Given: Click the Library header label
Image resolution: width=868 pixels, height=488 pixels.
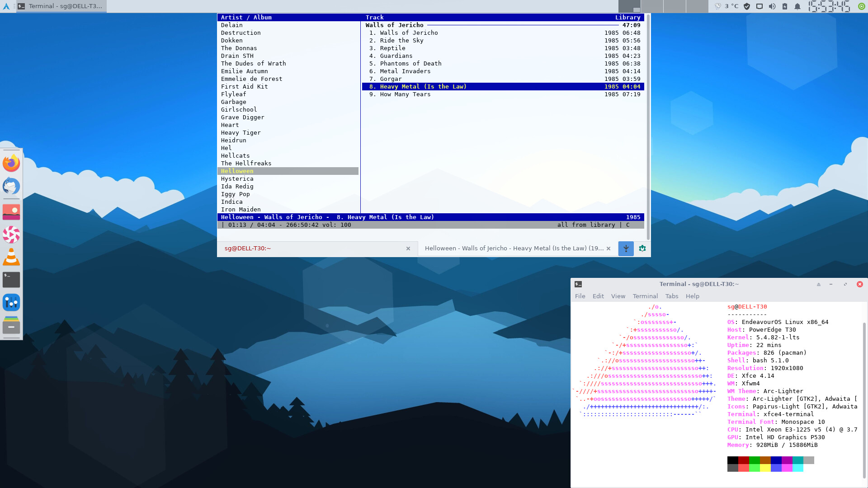Looking at the screenshot, I should (x=627, y=18).
